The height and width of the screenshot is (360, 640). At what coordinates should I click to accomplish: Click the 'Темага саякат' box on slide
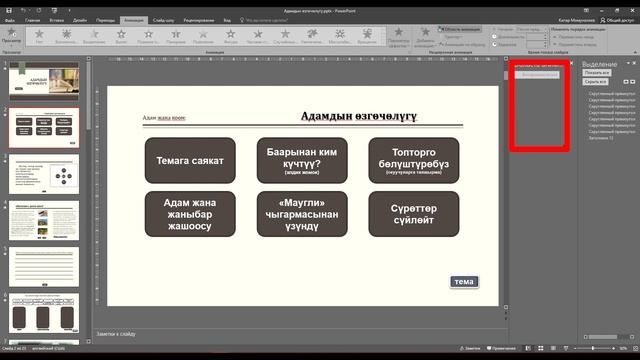(190, 160)
